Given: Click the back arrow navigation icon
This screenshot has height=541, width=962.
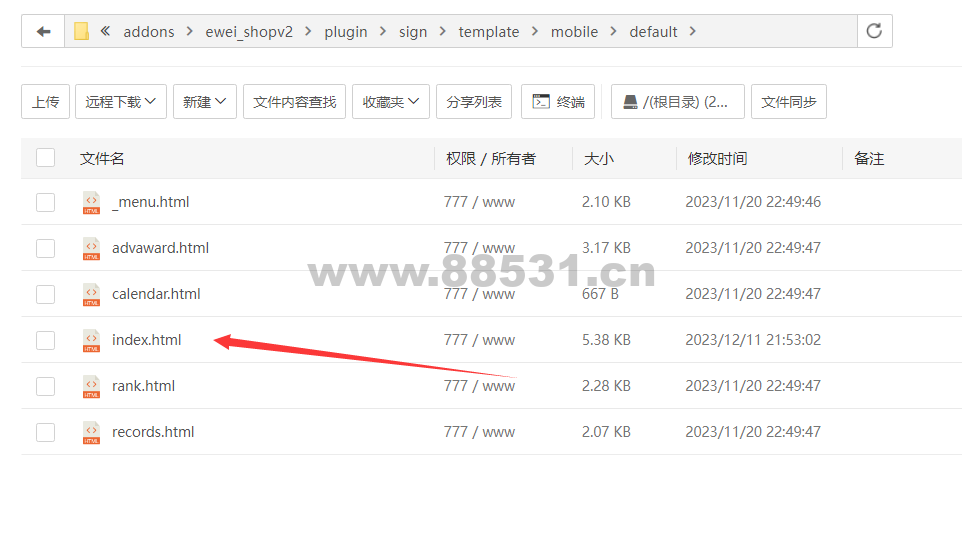Looking at the screenshot, I should pos(43,31).
